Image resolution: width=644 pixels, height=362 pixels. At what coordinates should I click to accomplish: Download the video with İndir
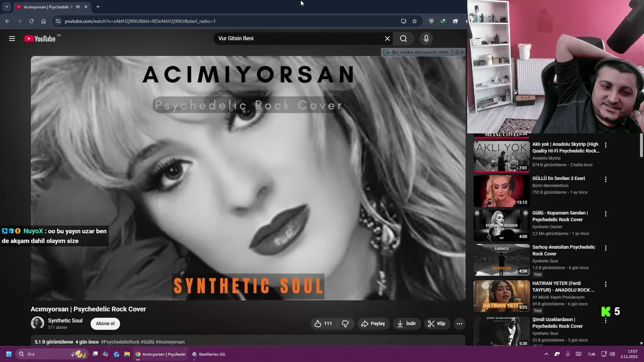407,324
